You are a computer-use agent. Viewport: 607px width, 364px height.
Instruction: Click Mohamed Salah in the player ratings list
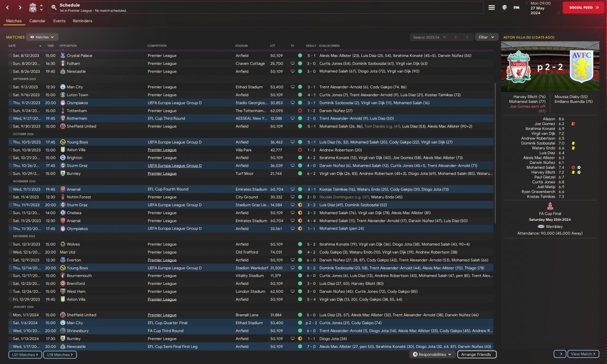point(541,167)
